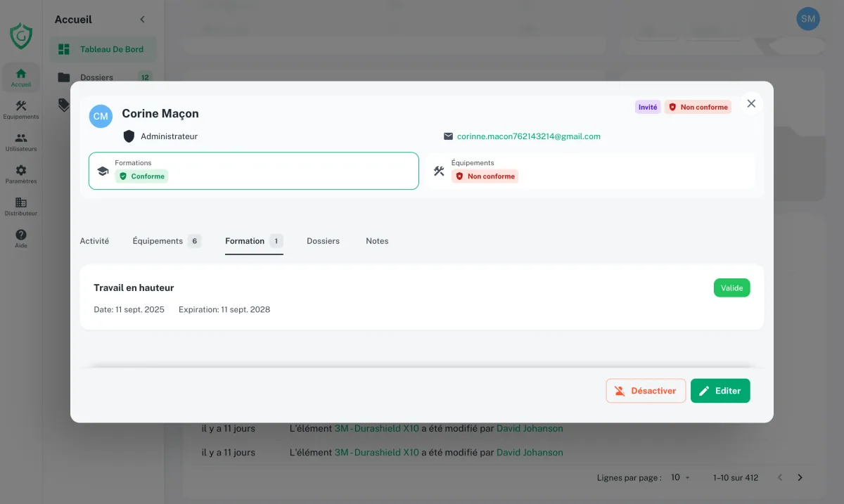Click the Invité badge
Viewport: 844px width, 504px height.
tap(648, 107)
